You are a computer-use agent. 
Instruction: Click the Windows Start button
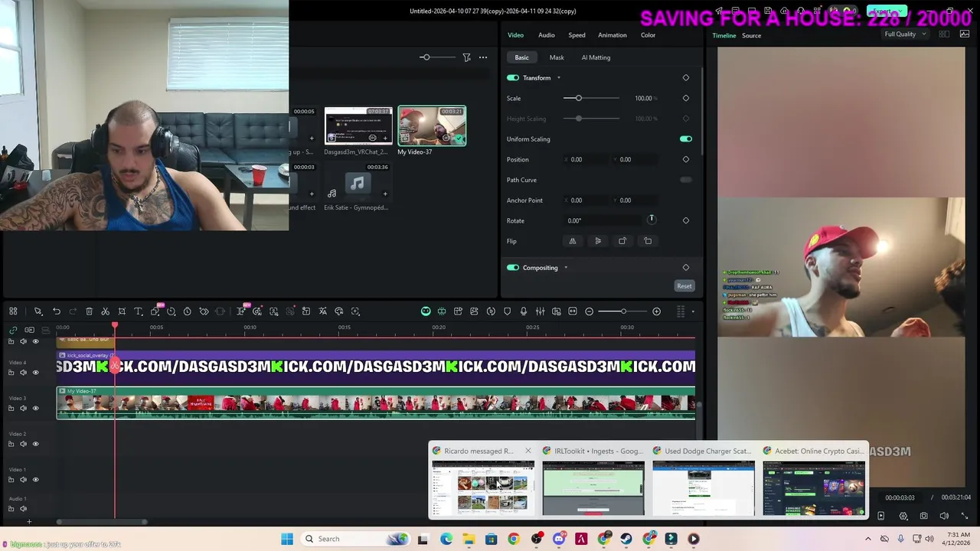(x=287, y=539)
